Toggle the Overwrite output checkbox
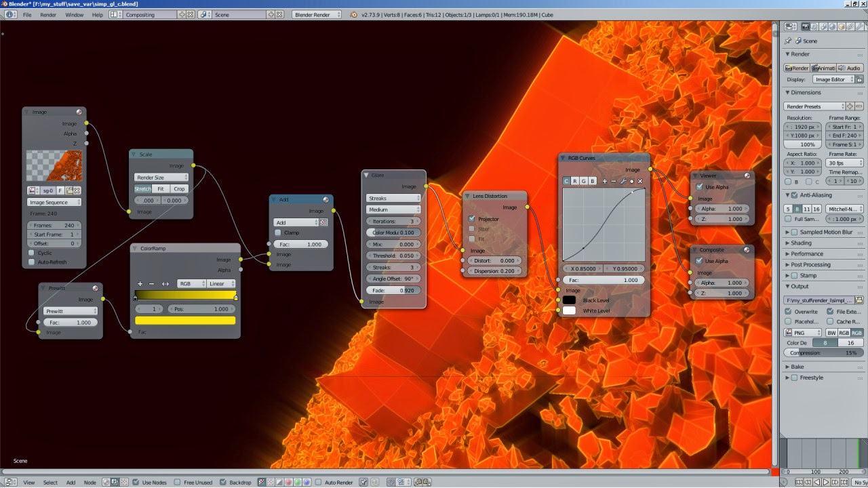868x488 pixels. tap(788, 311)
